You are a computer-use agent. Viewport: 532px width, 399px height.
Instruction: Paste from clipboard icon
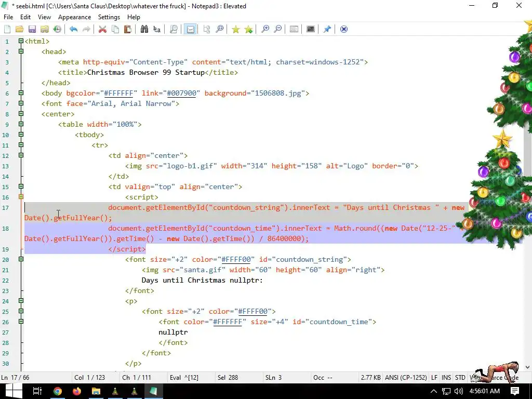click(x=128, y=29)
